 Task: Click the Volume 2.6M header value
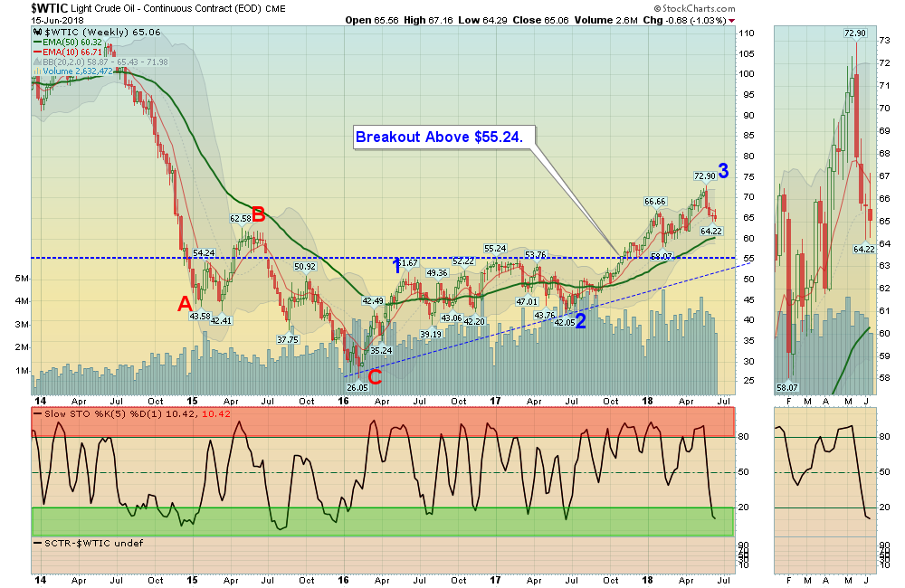[x=606, y=20]
